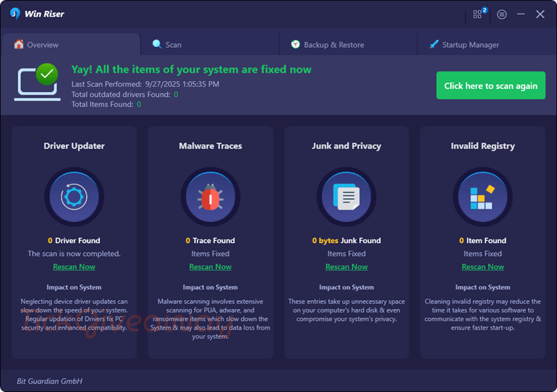Click the Driver Updater heading
The image size is (557, 392).
[x=74, y=146]
